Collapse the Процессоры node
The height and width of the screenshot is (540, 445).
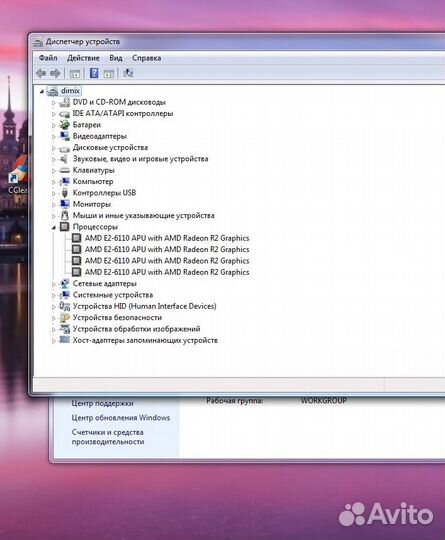tap(53, 227)
